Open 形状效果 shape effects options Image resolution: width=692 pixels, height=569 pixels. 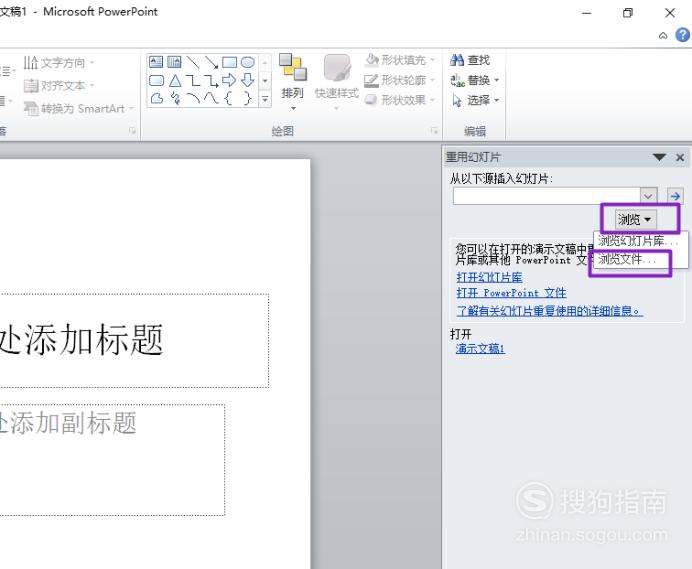pos(400,100)
